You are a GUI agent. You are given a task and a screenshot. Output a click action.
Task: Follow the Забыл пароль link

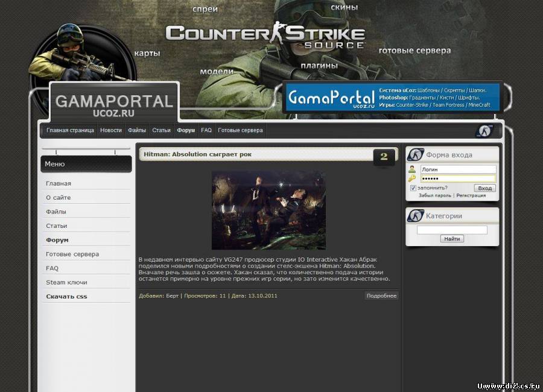(x=434, y=196)
